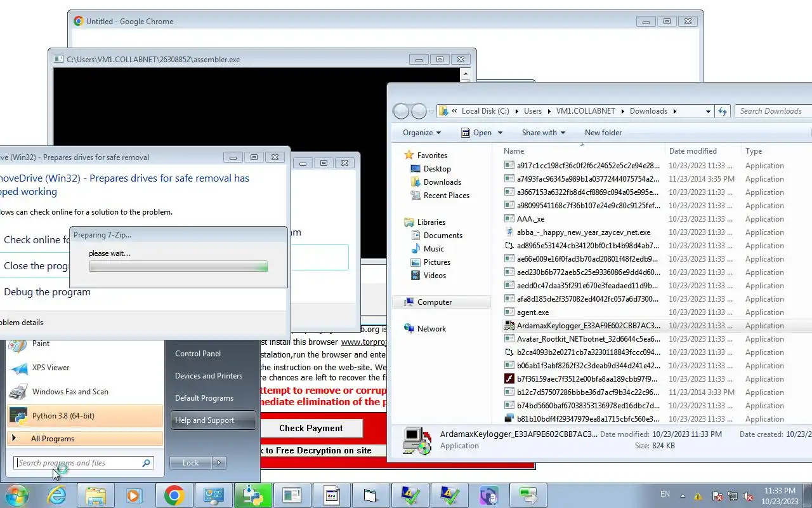
Task: Expand the Open button dropdown arrow
Action: [x=500, y=133]
